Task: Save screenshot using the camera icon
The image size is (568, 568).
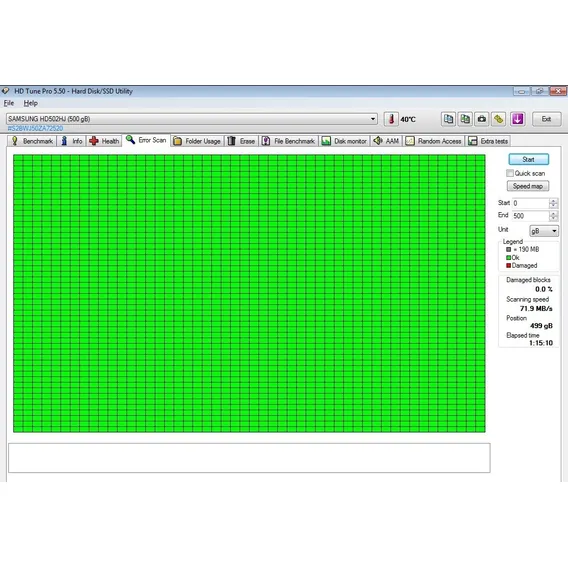Action: [482, 119]
